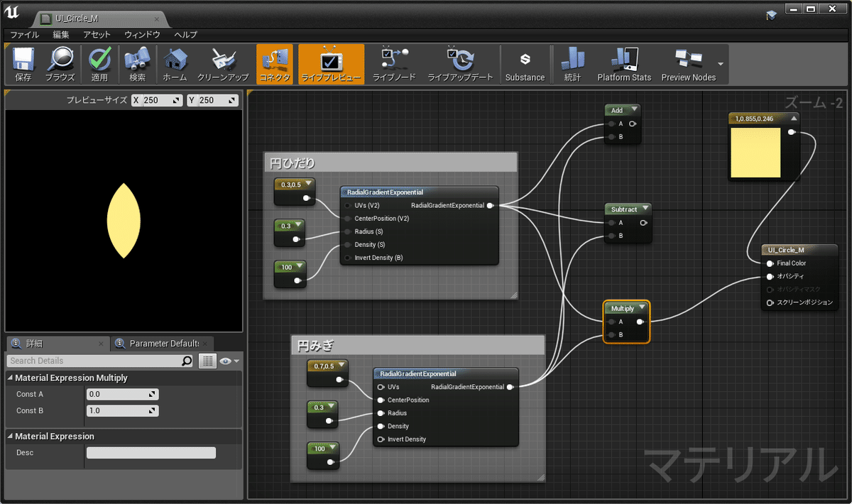This screenshot has width=852, height=504.
Task: Click the Multiply node output pin
Action: pyautogui.click(x=640, y=322)
